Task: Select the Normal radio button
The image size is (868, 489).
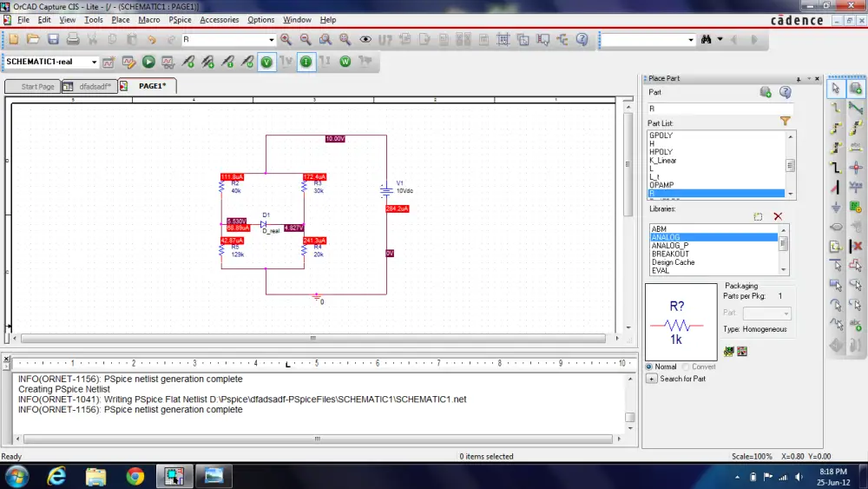Action: (x=648, y=367)
